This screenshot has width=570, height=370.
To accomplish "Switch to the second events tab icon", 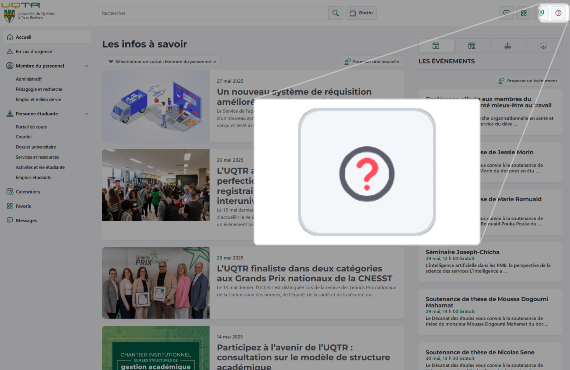I will 471,46.
